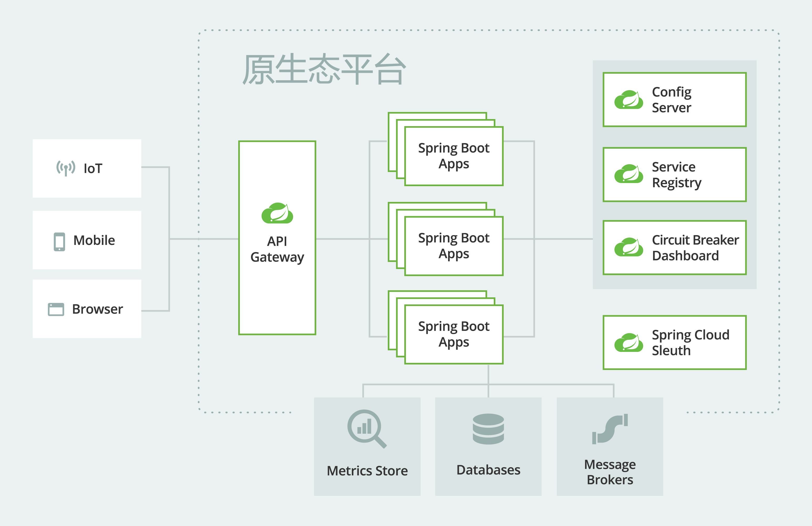812x526 pixels.
Task: Click the Message Brokers pipe icon
Action: click(x=610, y=429)
